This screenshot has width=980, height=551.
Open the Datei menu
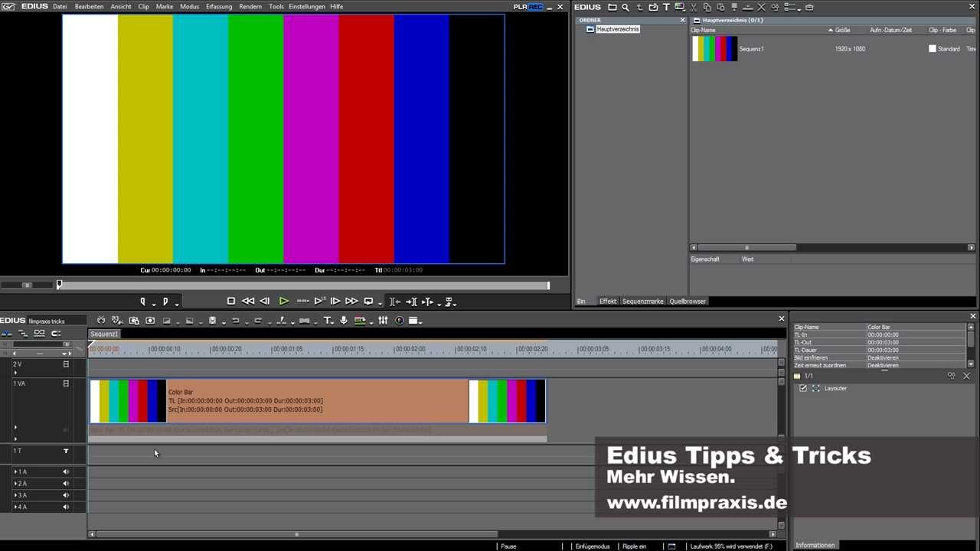(60, 7)
